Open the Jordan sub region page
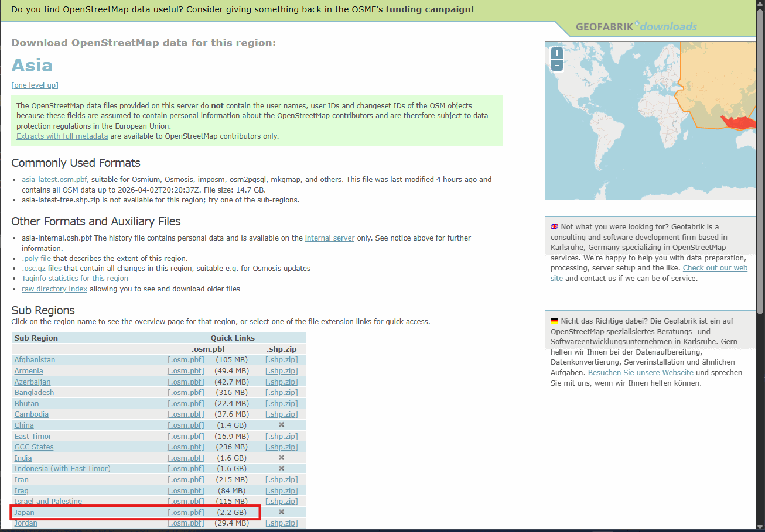 (25, 523)
